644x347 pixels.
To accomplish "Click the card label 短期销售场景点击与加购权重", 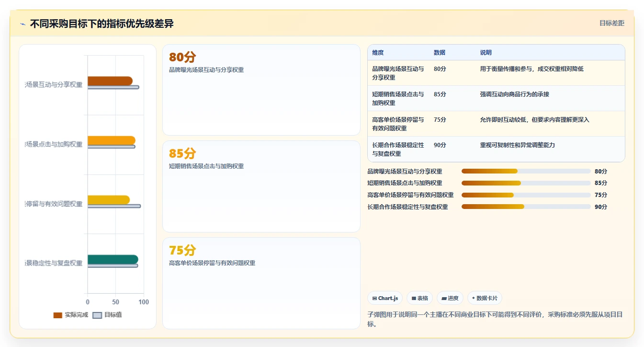I will tap(206, 166).
